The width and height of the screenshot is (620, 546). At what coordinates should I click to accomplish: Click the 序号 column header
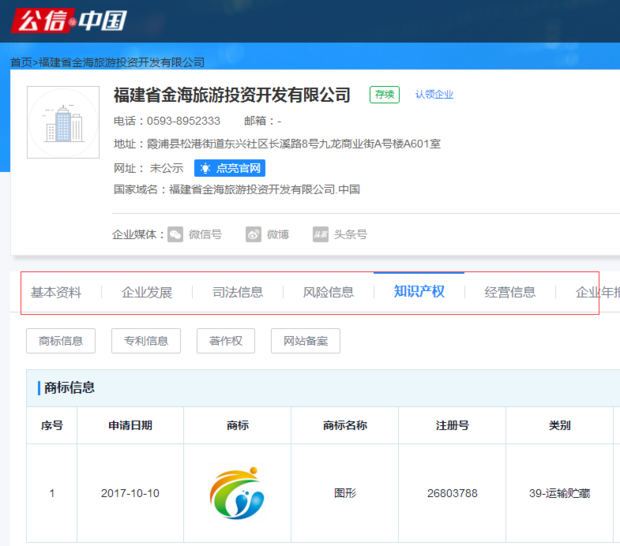(52, 425)
